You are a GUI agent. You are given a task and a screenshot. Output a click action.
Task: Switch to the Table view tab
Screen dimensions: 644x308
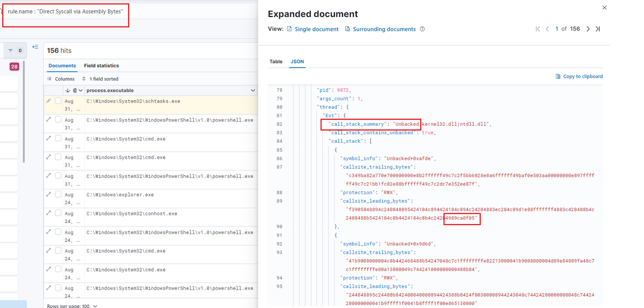(276, 62)
